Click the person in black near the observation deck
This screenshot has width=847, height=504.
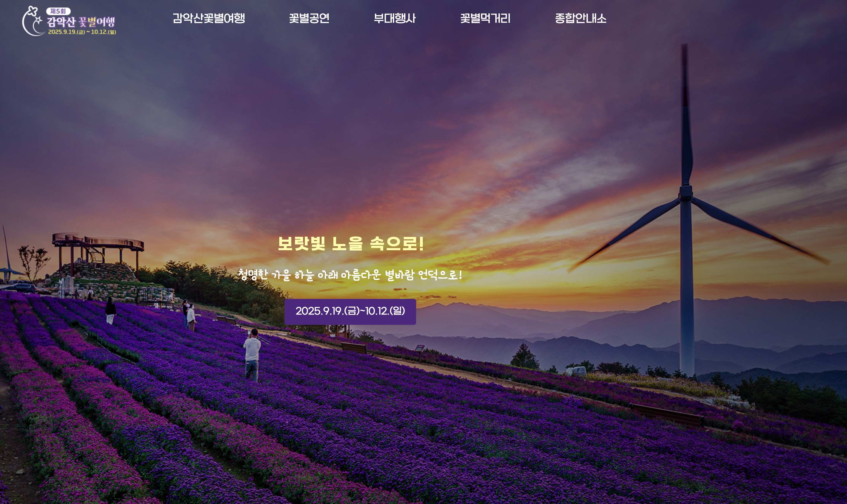[110, 310]
